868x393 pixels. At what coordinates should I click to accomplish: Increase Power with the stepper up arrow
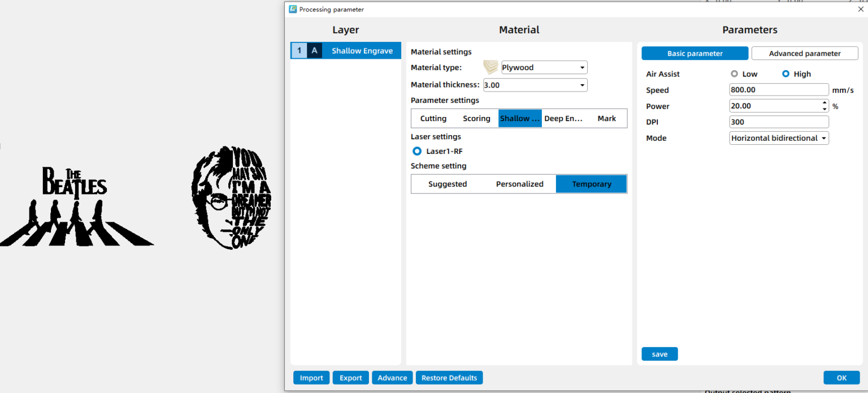(x=824, y=103)
